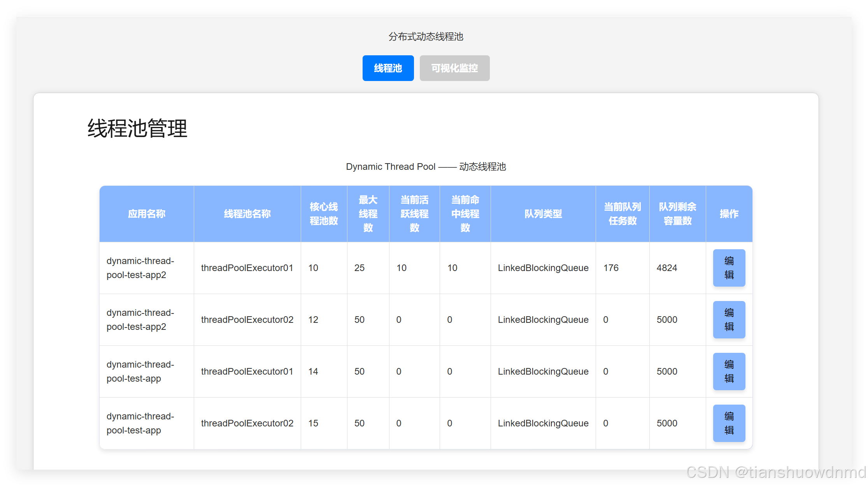Click the 核心线程池数 column header

[324, 214]
